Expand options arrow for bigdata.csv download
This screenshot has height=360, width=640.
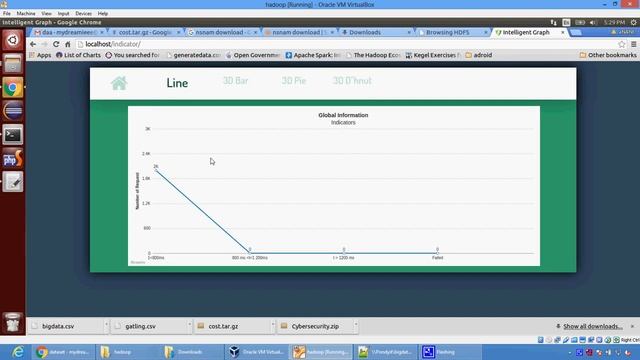point(107,326)
